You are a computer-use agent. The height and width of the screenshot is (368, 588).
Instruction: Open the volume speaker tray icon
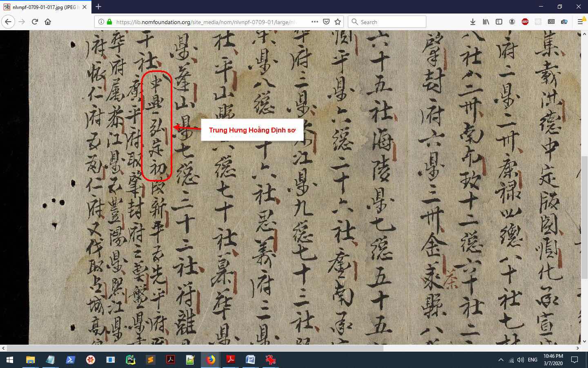(521, 360)
